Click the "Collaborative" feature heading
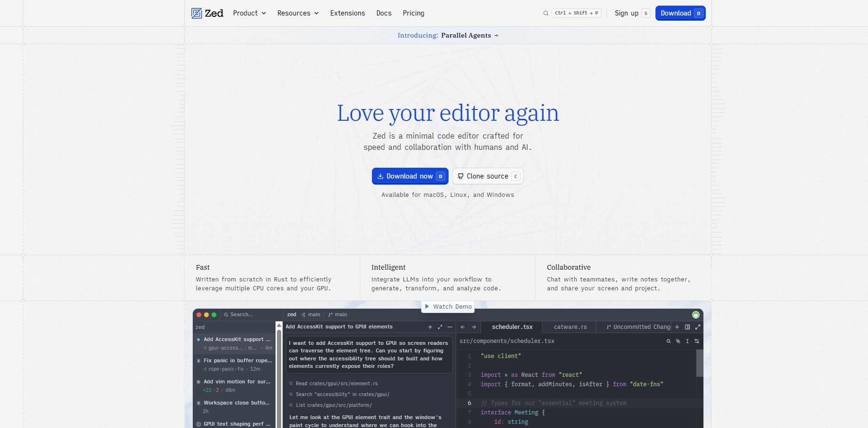Viewport: 868px width, 428px height. (568, 267)
